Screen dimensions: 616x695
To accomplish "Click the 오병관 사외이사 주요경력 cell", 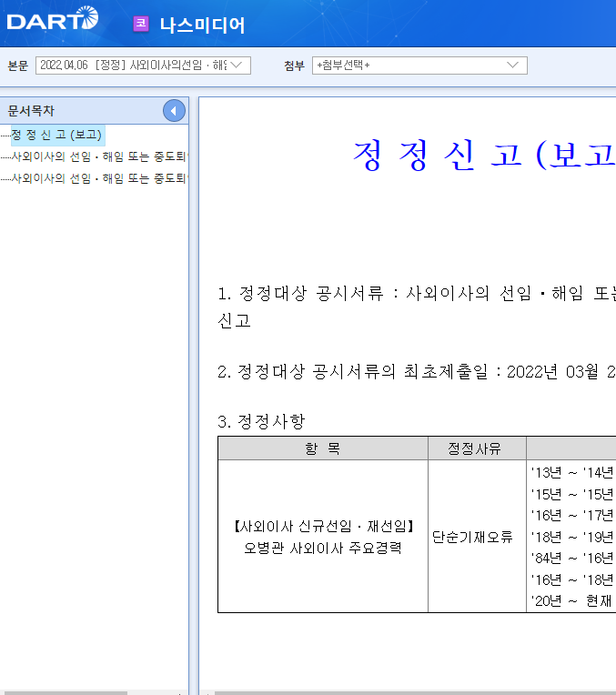I will 323,538.
